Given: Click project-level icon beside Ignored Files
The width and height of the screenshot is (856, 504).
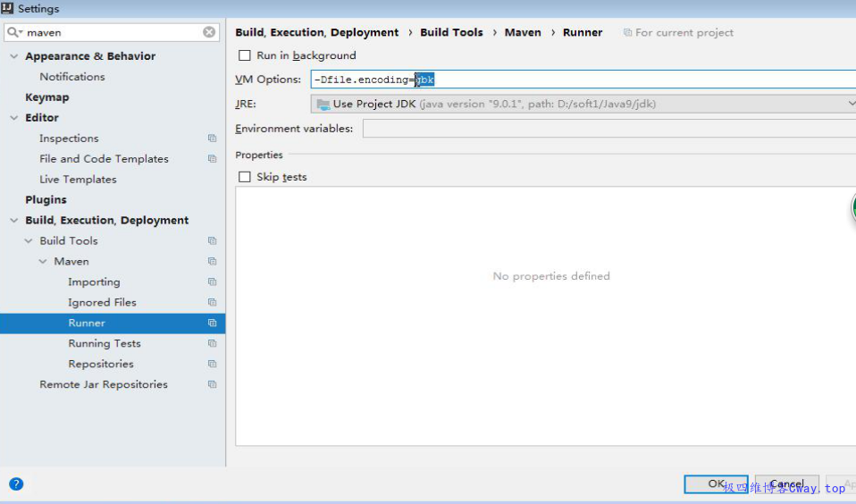Looking at the screenshot, I should (213, 303).
